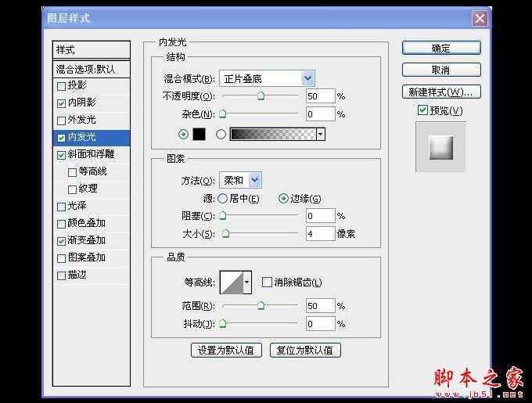
Task: Click the style preview thumbnail
Action: [x=441, y=147]
